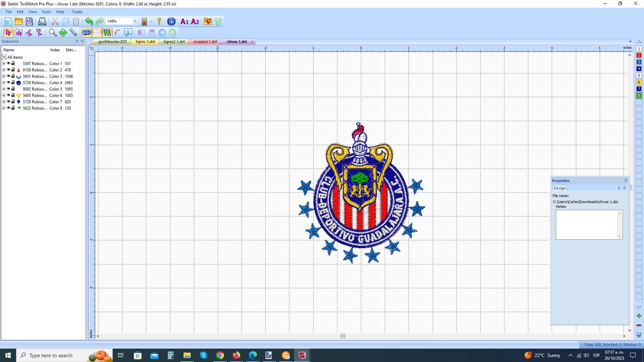Pick the node editing arrow tool
Viewport: 644px width, 362px height.
(x=29, y=32)
